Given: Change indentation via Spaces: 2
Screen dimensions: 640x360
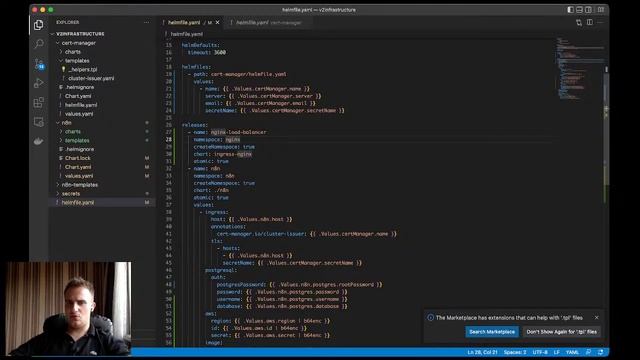Looking at the screenshot, I should [515, 352].
